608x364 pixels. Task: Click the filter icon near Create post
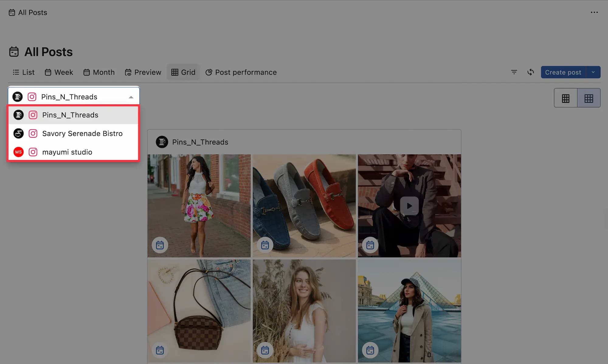pyautogui.click(x=514, y=72)
